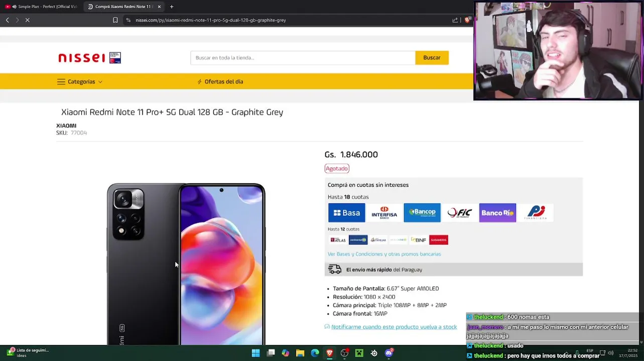Open Ofertas del día deals page
The image size is (644, 361).
click(220, 82)
